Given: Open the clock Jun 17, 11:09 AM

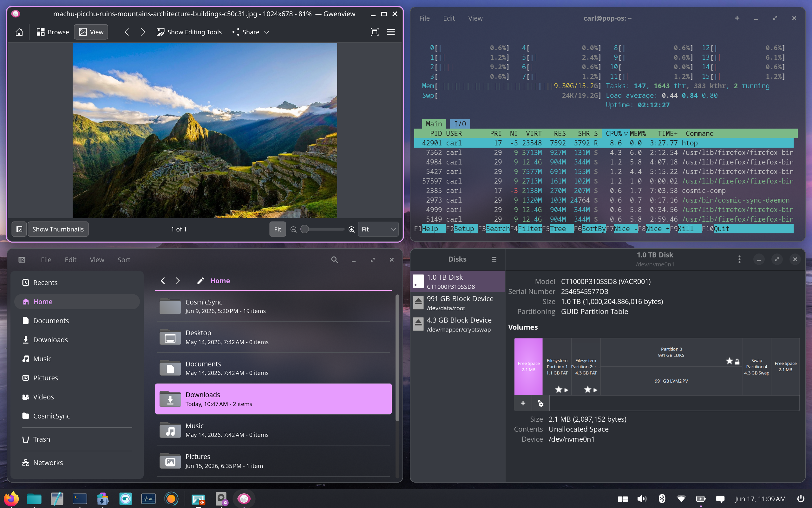Looking at the screenshot, I should coord(760,499).
